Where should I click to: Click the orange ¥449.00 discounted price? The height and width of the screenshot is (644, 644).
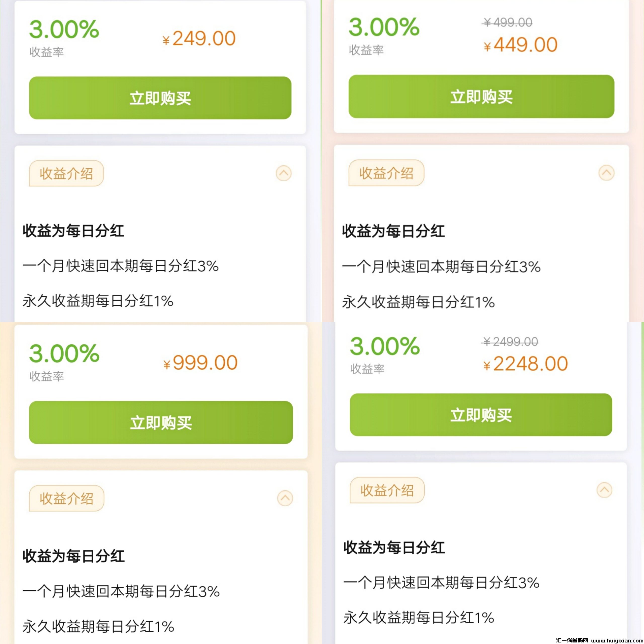click(x=521, y=45)
